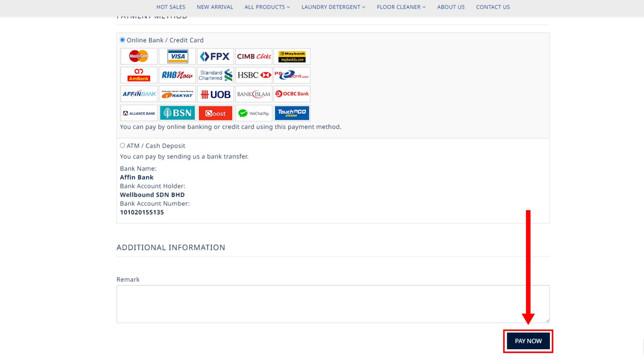Choose the Maybank2u logo
Screen dimensions: 644x362
pyautogui.click(x=292, y=56)
